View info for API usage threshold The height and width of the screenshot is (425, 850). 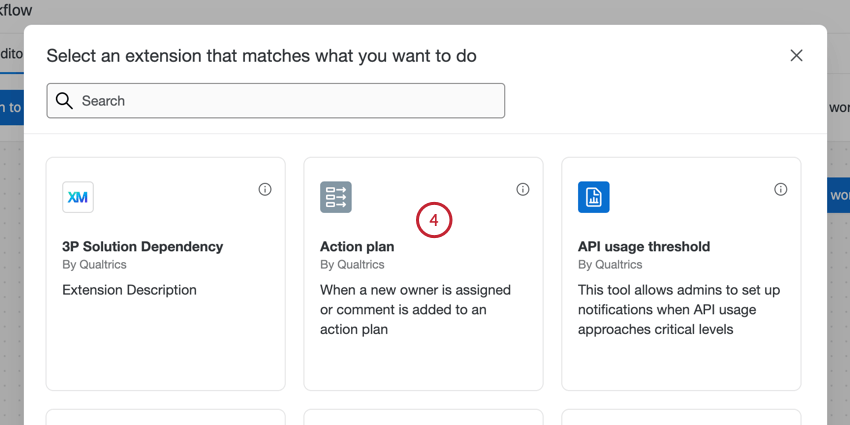click(x=781, y=189)
